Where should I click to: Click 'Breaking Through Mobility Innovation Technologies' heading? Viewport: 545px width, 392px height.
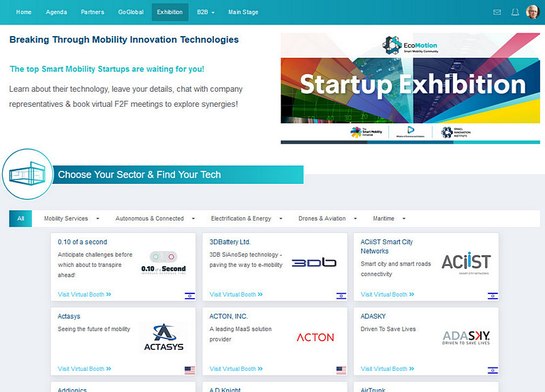(x=124, y=39)
